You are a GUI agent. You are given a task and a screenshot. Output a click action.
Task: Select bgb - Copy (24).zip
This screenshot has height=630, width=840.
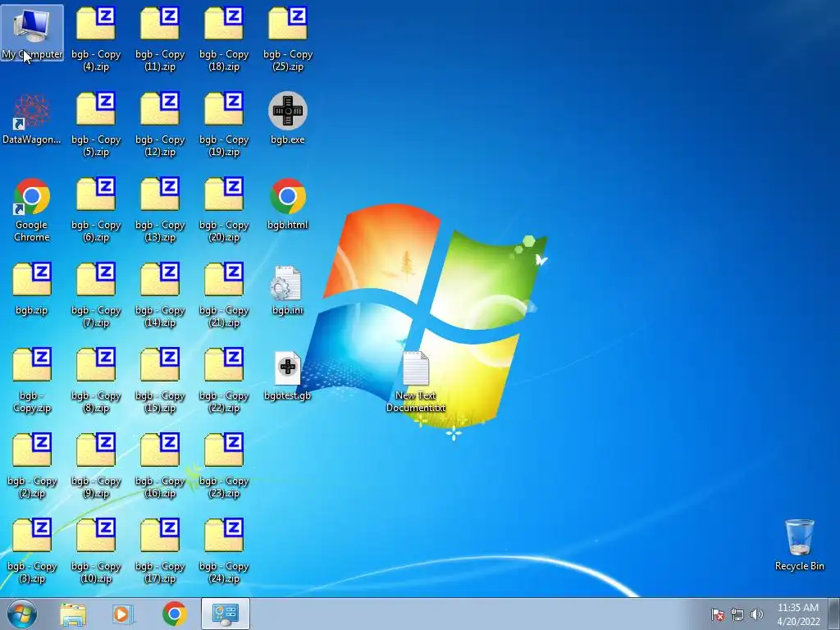224,551
